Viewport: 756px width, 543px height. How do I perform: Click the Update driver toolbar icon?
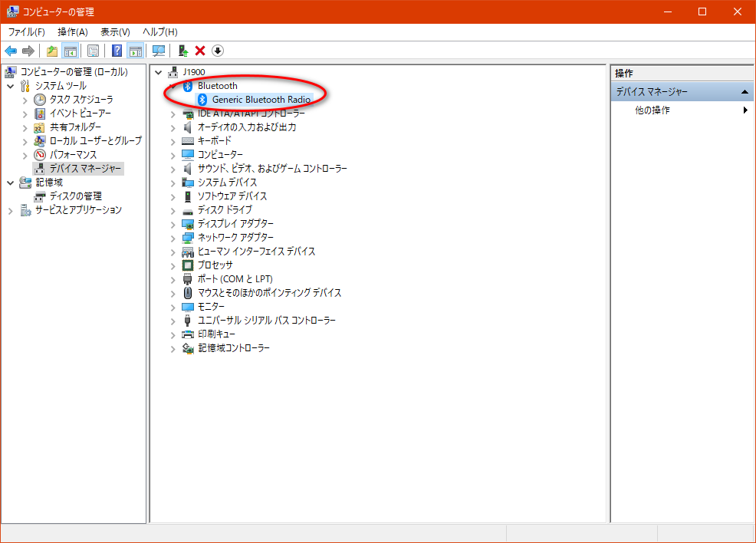(182, 51)
